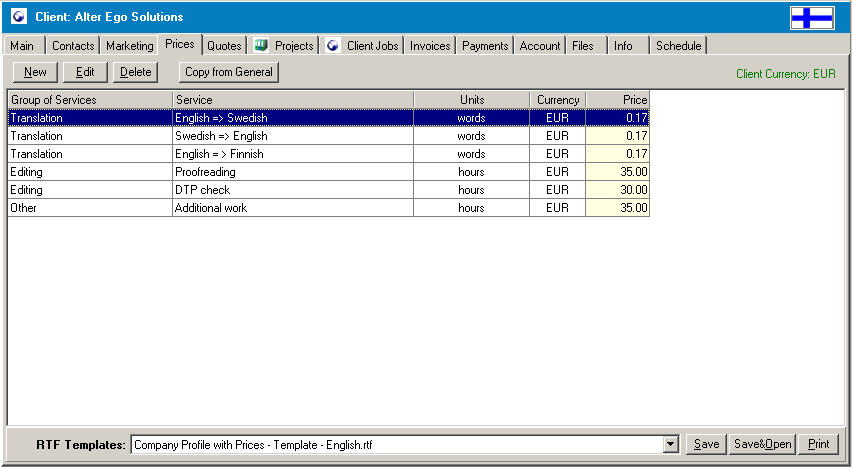Open the Files tab

pyautogui.click(x=584, y=46)
